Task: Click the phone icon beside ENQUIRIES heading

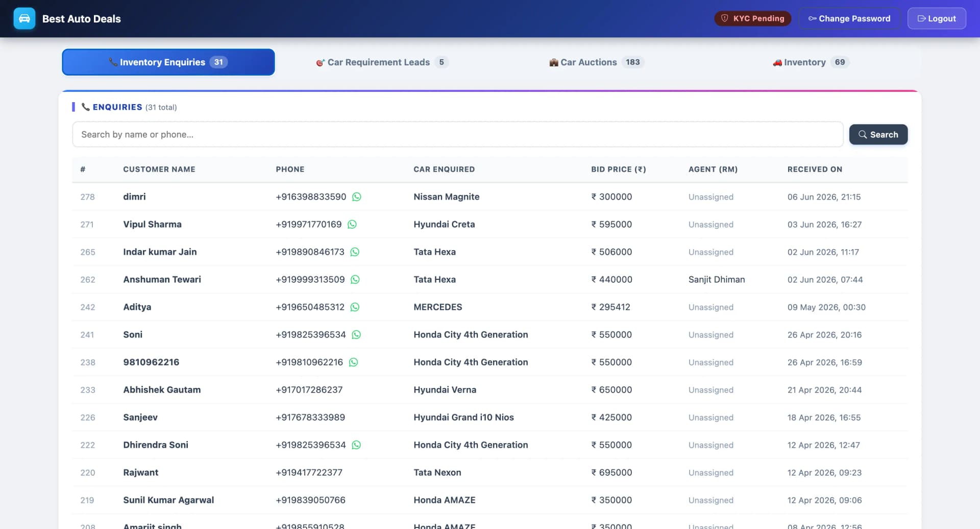Action: click(86, 107)
